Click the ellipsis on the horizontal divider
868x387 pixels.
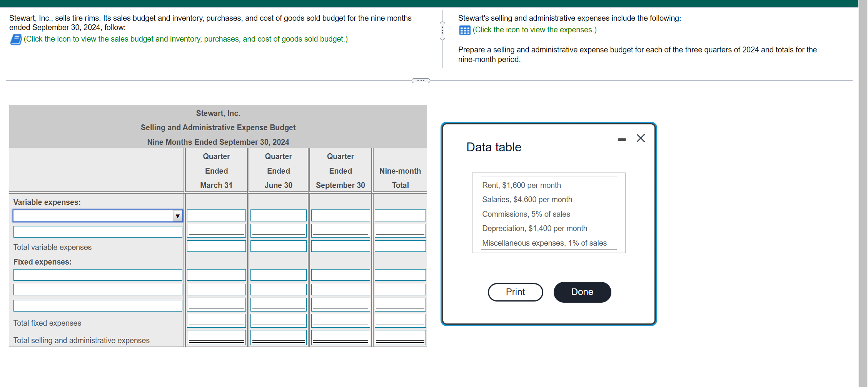click(420, 80)
